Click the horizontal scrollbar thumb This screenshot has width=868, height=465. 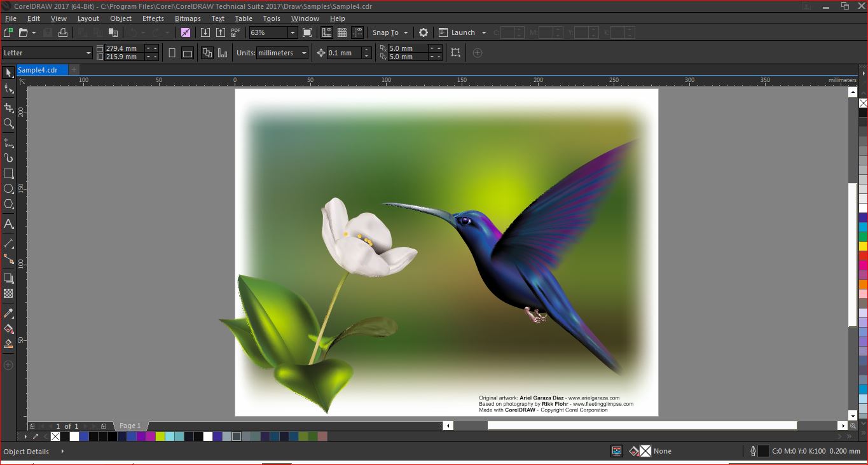point(642,426)
